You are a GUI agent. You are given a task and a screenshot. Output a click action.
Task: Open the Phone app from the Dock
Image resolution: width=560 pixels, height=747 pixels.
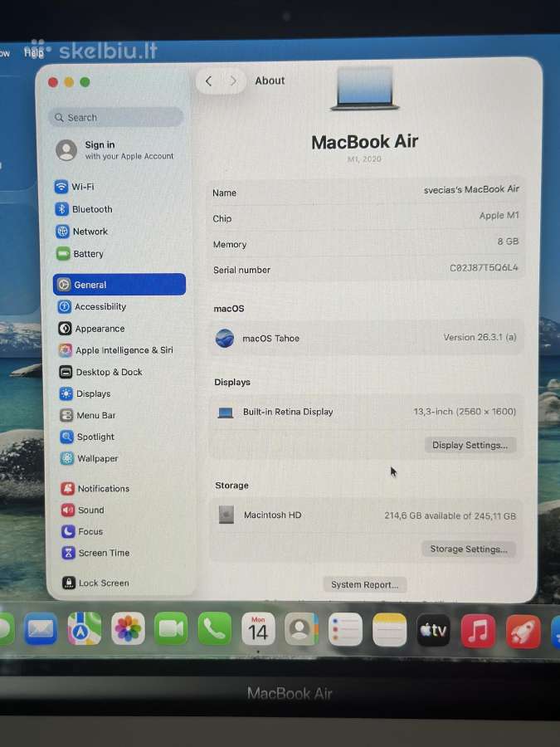click(x=215, y=629)
